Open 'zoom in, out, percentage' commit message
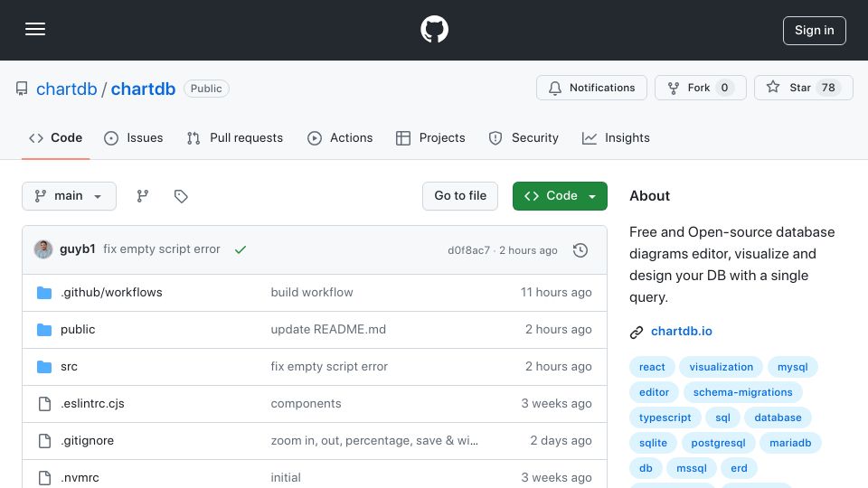The height and width of the screenshot is (488, 868). point(374,440)
